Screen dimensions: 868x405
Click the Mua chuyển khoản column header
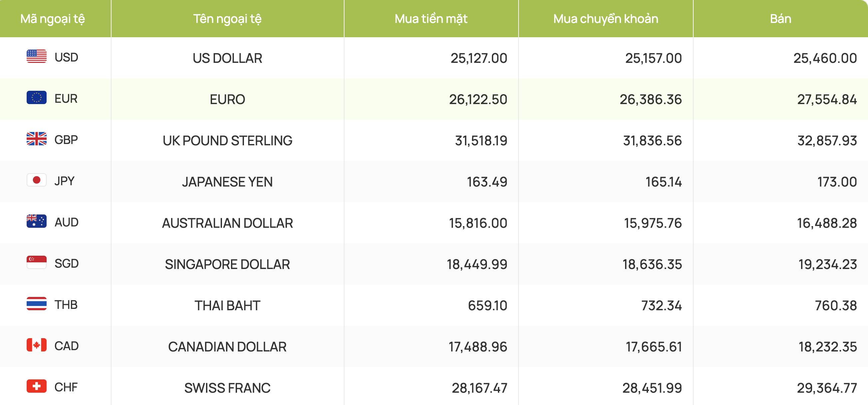605,19
